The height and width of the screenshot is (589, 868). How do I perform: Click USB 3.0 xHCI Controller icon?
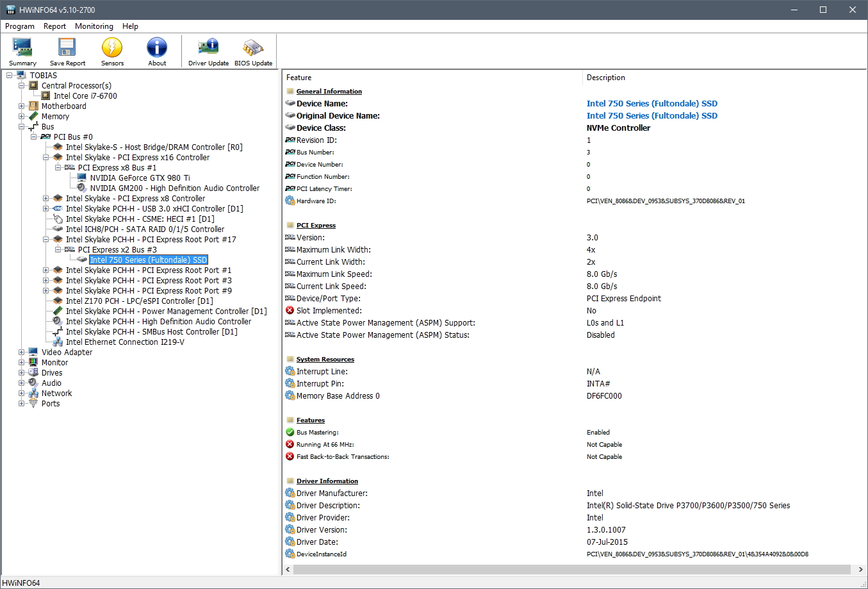(58, 209)
